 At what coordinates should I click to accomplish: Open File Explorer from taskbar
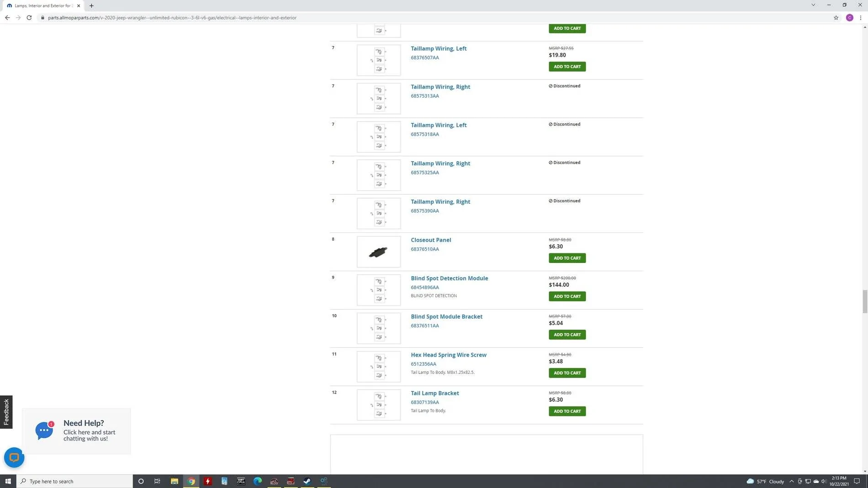click(174, 481)
